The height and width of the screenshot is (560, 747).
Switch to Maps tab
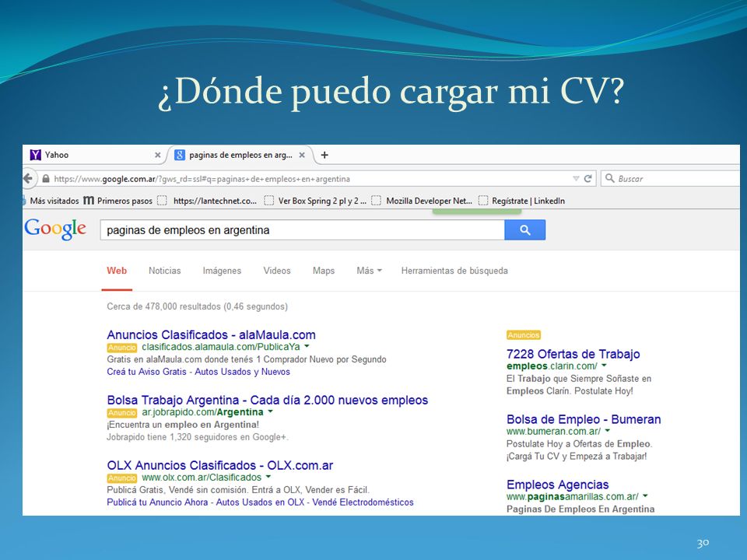324,271
